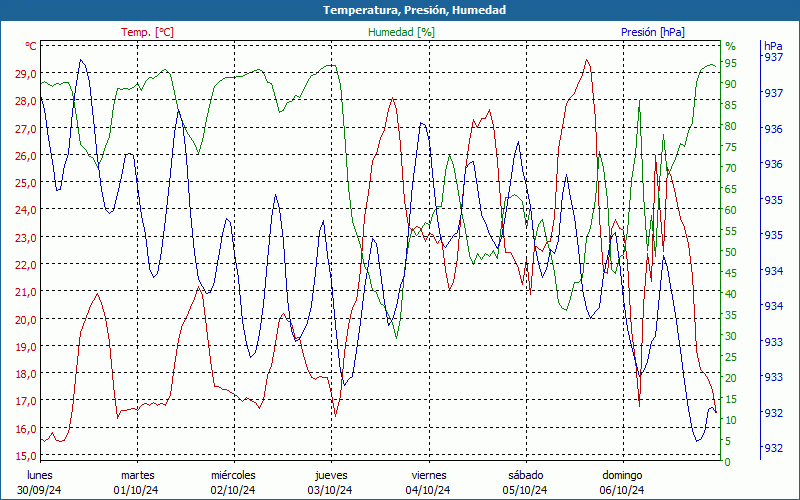800x500 pixels.
Task: Click the day label "sábado"
Action: 526,475
